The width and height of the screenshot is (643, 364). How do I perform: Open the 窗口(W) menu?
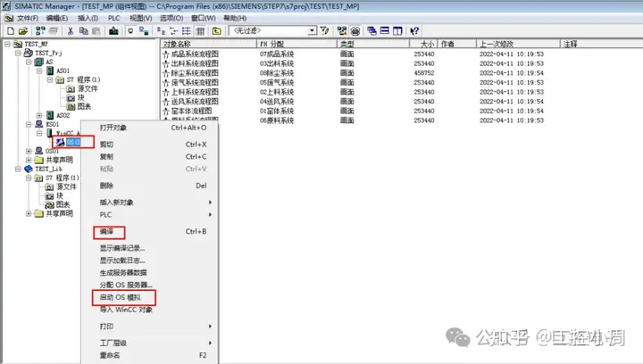pos(204,18)
